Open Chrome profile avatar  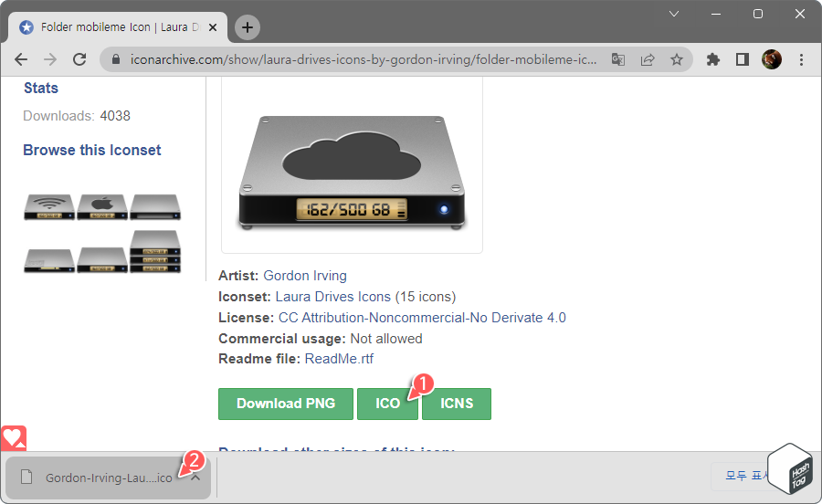[x=772, y=59]
